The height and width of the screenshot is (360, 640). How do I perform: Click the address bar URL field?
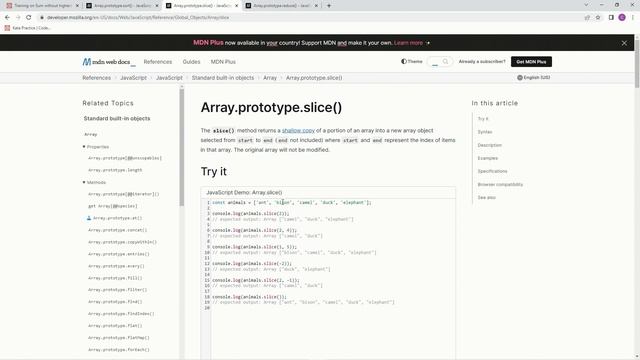310,18
